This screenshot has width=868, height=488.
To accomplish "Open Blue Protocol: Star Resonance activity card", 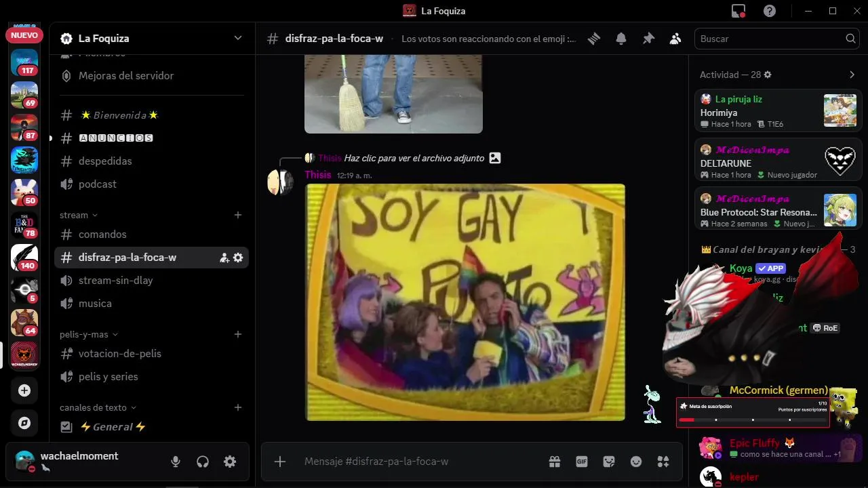I will (x=778, y=209).
